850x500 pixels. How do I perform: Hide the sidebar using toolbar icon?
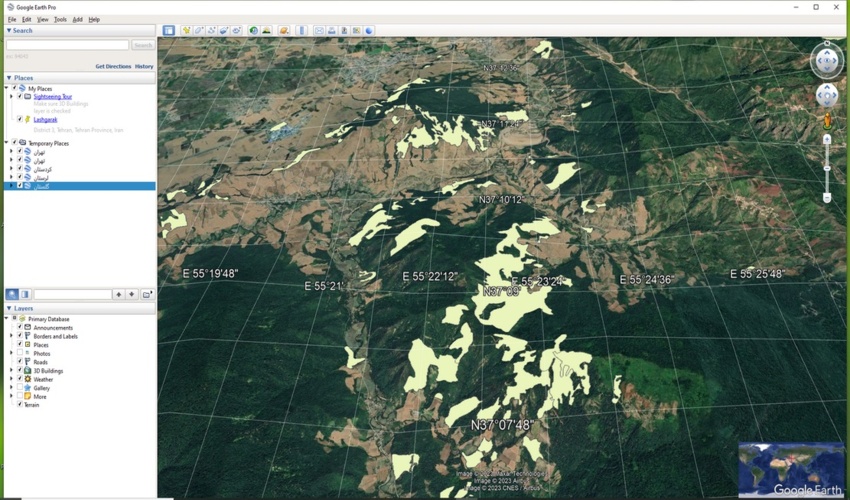click(x=169, y=31)
